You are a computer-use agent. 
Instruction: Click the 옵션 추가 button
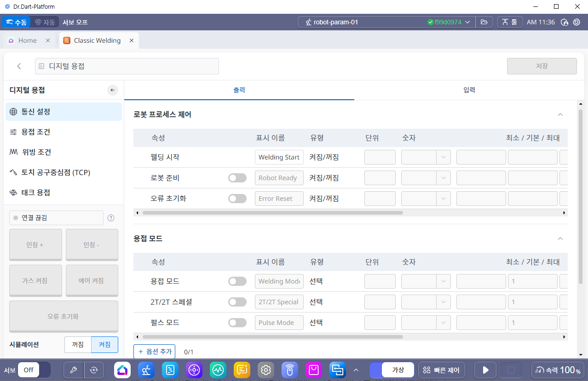(155, 352)
